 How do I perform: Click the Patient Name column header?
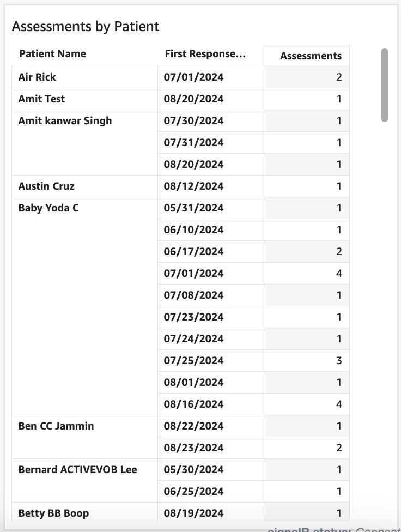(x=52, y=54)
